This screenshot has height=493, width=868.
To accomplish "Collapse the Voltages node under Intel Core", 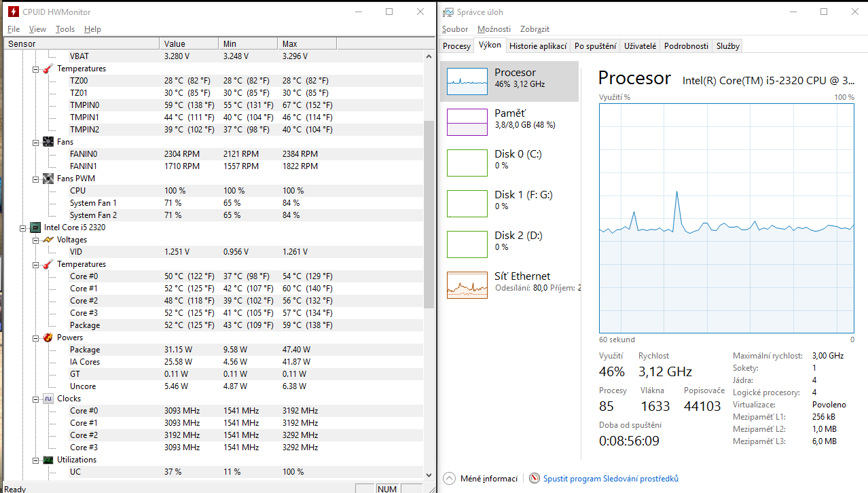I will coord(36,240).
